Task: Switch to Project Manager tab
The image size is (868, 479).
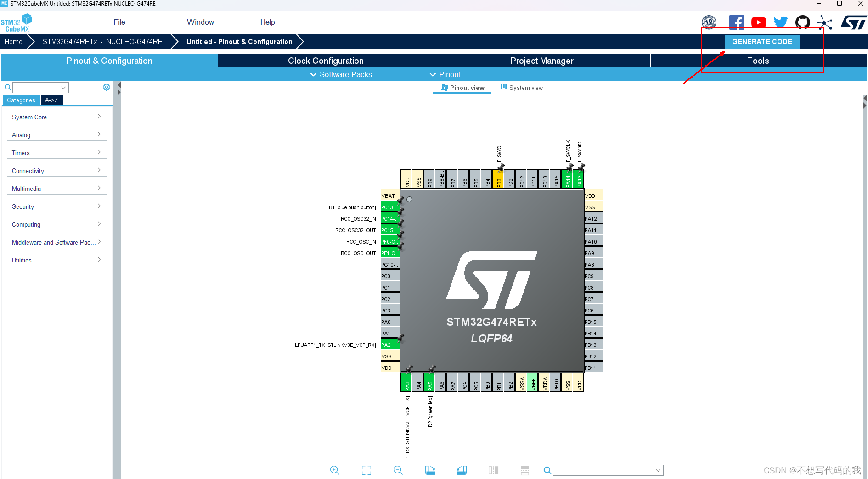Action: click(x=542, y=61)
